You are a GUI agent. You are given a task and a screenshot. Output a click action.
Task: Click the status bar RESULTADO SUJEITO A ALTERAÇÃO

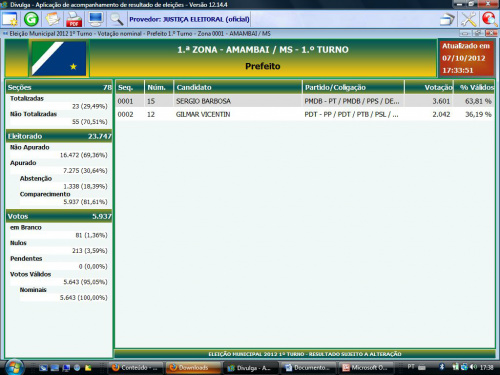(x=305, y=354)
